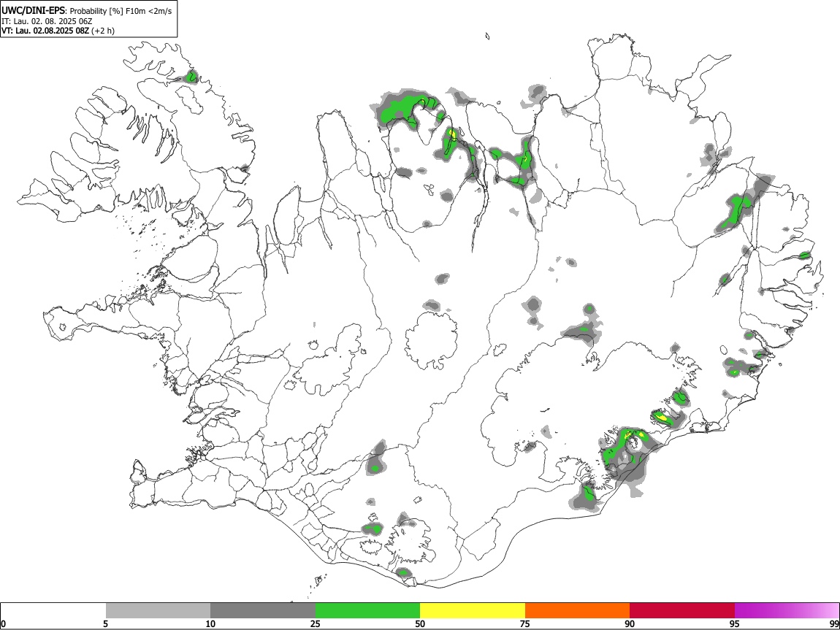Click the yellow 50-75% legend swatch
Screen dimensions: 840x630
point(473,611)
